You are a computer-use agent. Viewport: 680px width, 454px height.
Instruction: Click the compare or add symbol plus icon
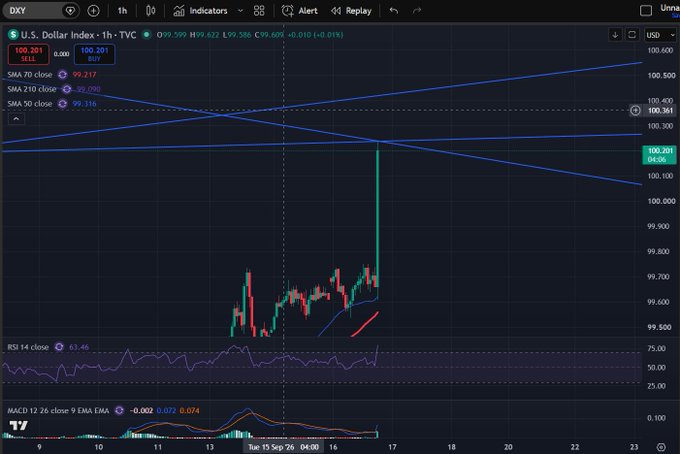click(x=93, y=10)
